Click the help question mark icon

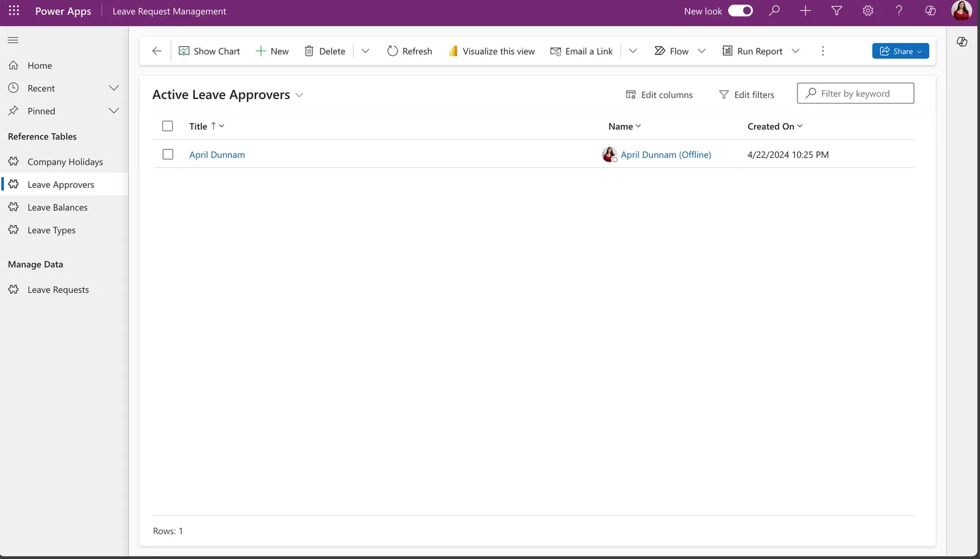pyautogui.click(x=899, y=10)
